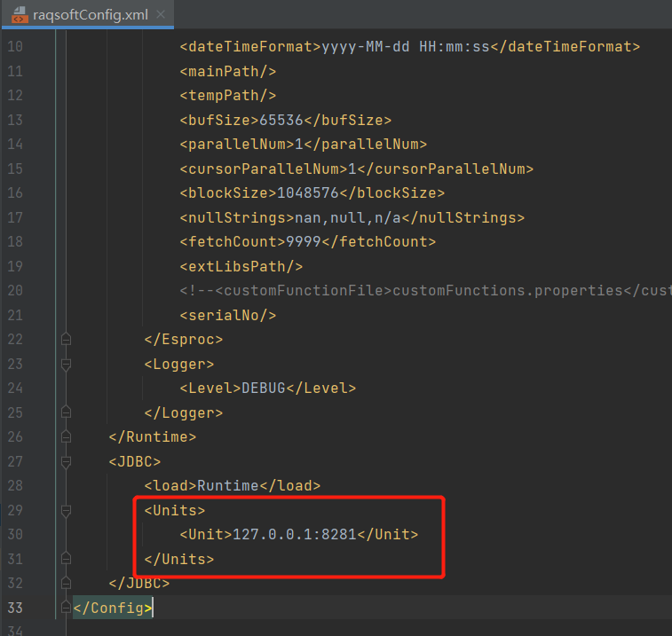The width and height of the screenshot is (672, 636).
Task: Click fold end marker beside closing Runtime tag
Action: [66, 436]
